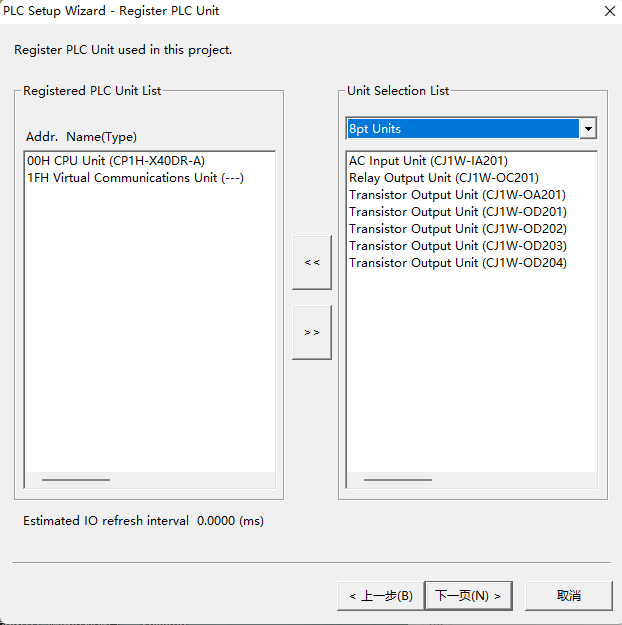This screenshot has width=622, height=625.
Task: Select AC Input Unit (CJ1W-IA201)
Action: (x=428, y=161)
